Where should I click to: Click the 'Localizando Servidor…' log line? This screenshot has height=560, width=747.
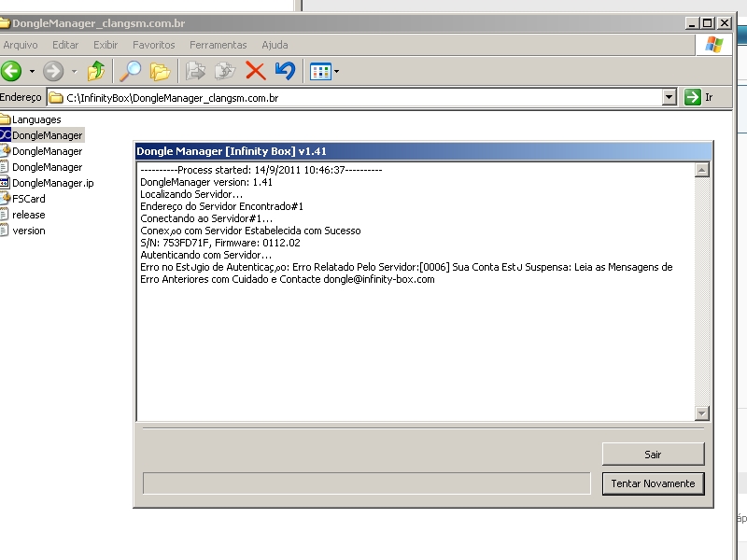coord(191,194)
